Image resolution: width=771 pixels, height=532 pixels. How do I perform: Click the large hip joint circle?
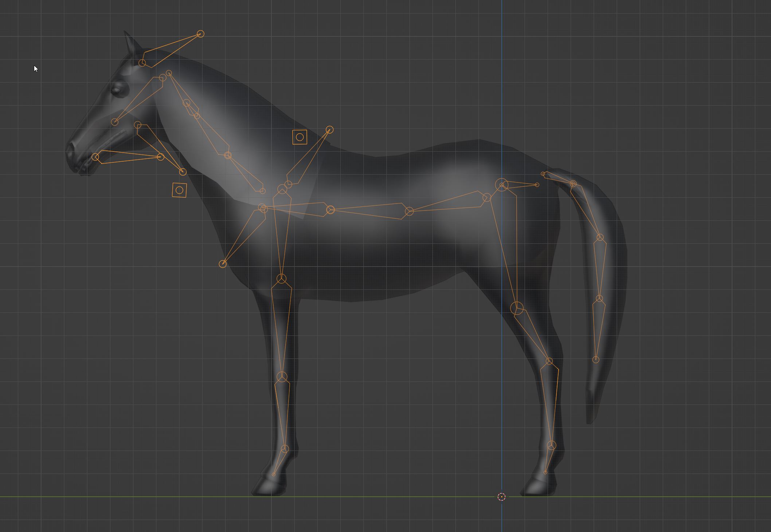click(x=502, y=185)
